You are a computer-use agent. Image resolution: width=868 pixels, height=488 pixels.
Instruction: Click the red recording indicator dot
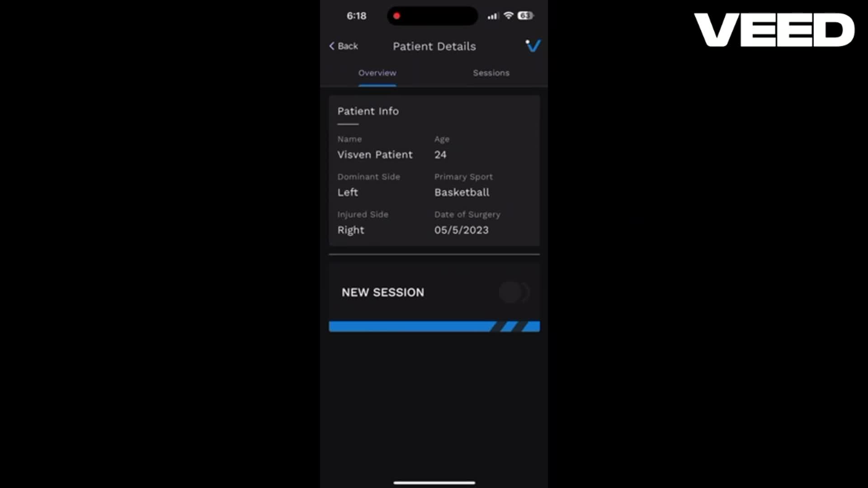coord(396,16)
